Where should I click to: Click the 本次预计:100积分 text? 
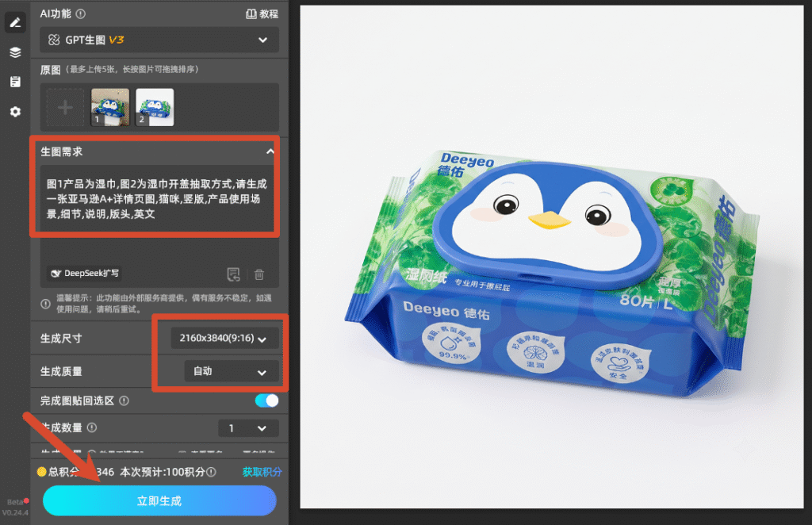pyautogui.click(x=163, y=472)
